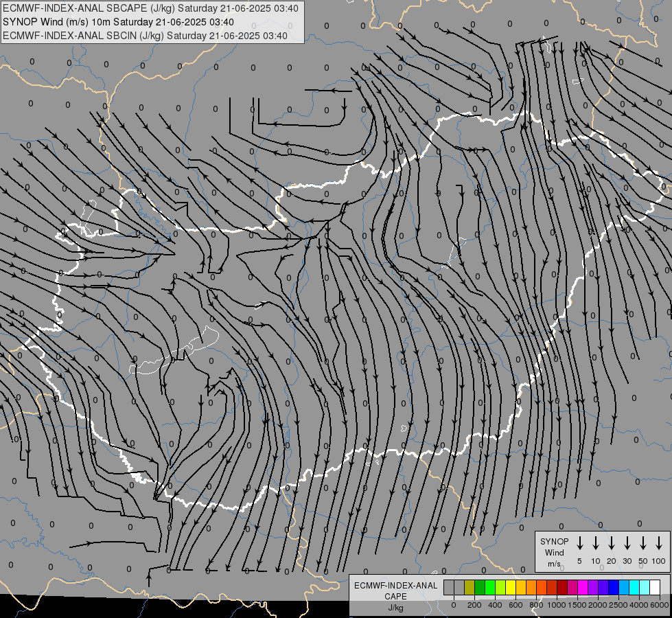Click the wind legend value 20
The image size is (672, 618).
pos(612,561)
